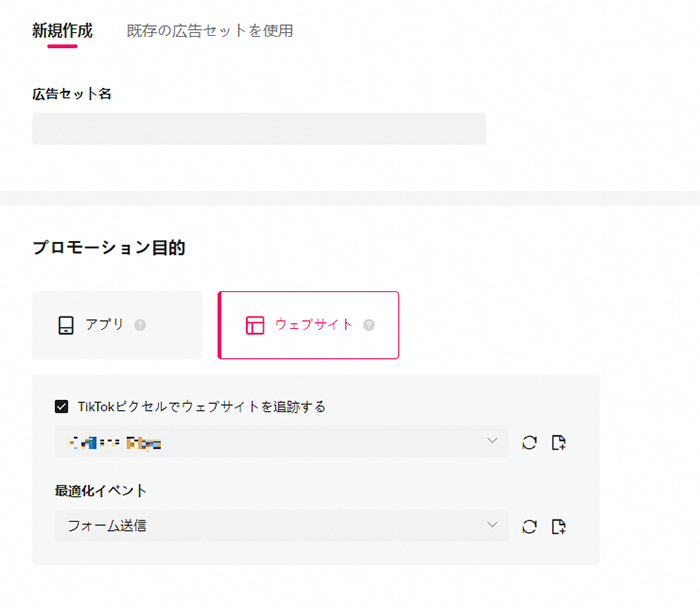This screenshot has width=700, height=605.
Task: Click create-new document icon beside フォーム送信 dropdown
Action: 558,526
